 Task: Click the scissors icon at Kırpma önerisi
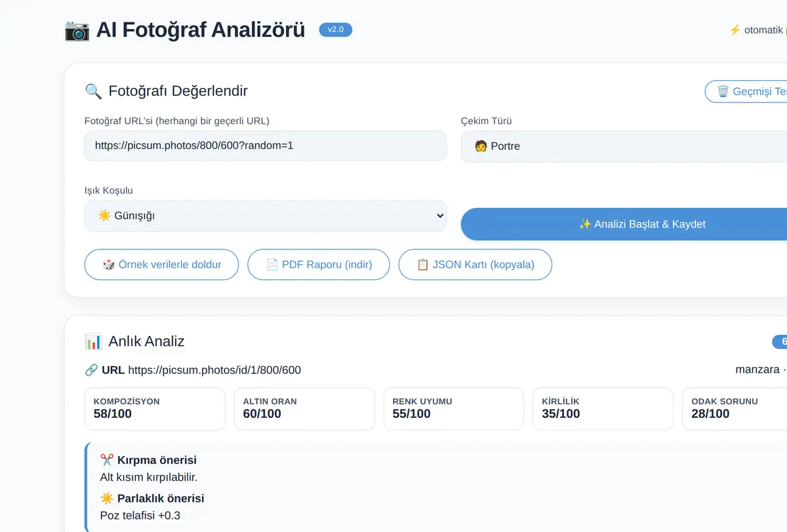pyautogui.click(x=107, y=460)
